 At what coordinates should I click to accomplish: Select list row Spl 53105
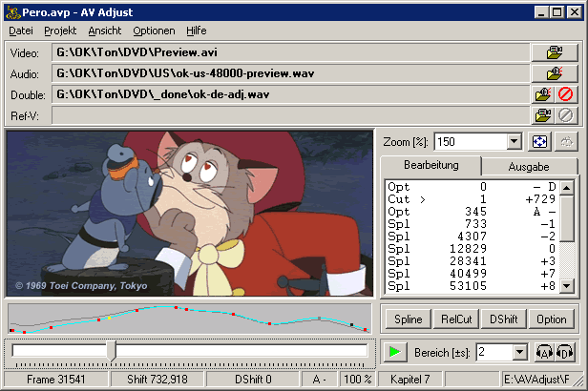point(472,285)
